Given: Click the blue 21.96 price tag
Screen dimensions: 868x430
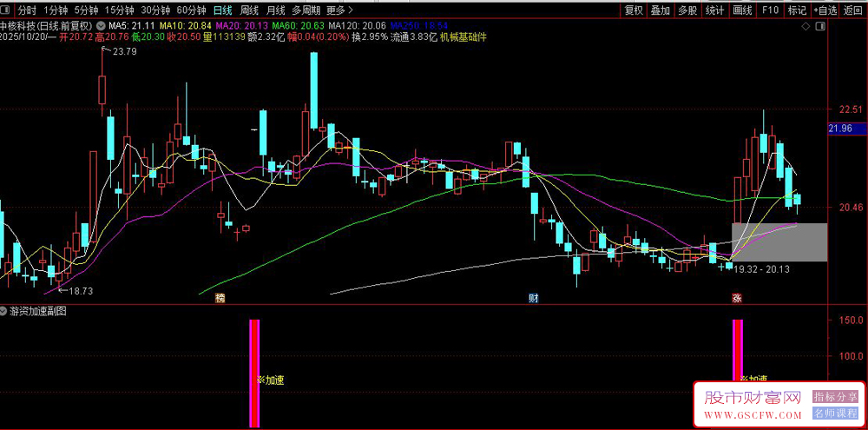Looking at the screenshot, I should (846, 129).
